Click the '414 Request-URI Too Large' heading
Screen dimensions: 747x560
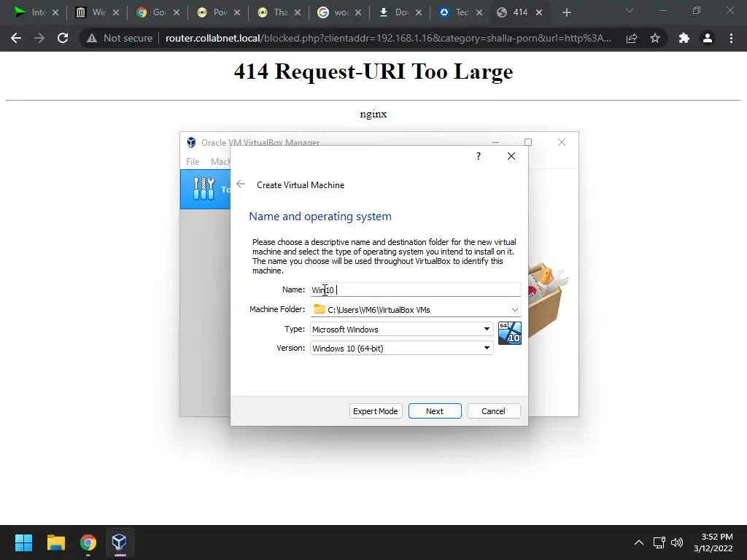373,71
